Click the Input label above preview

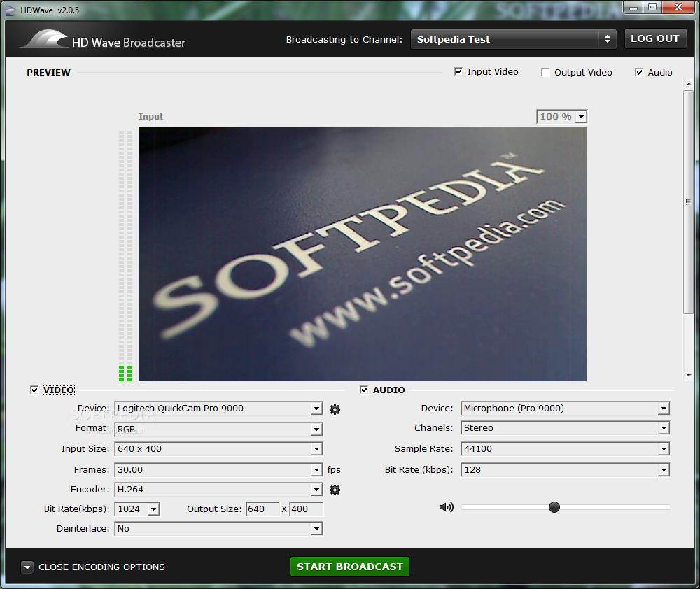coord(151,116)
